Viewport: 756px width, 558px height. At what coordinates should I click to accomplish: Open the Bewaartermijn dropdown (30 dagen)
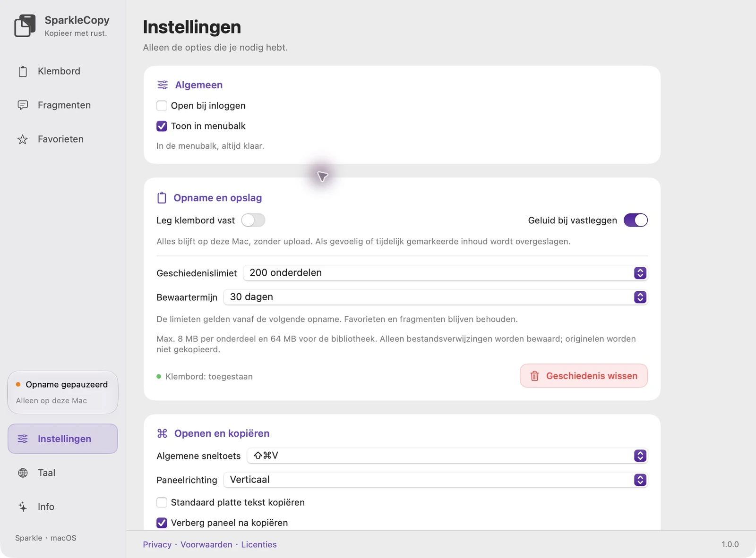tap(435, 297)
